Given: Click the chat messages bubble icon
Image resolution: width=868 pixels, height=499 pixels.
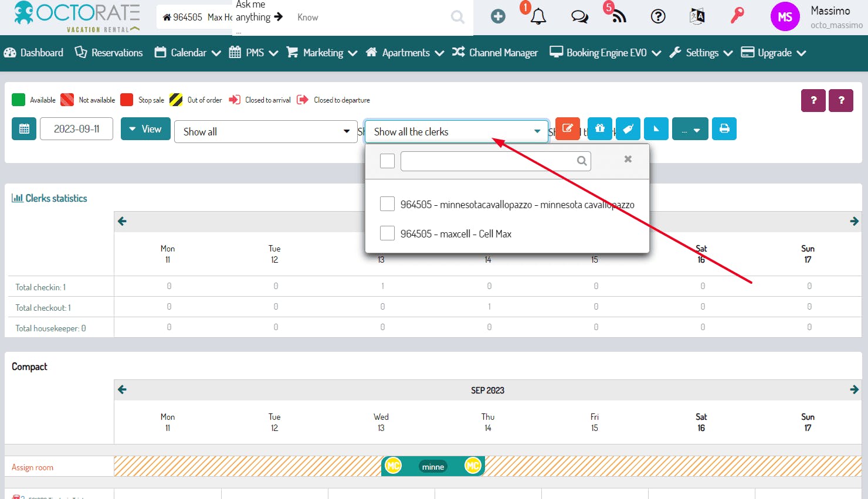Looking at the screenshot, I should 579,17.
